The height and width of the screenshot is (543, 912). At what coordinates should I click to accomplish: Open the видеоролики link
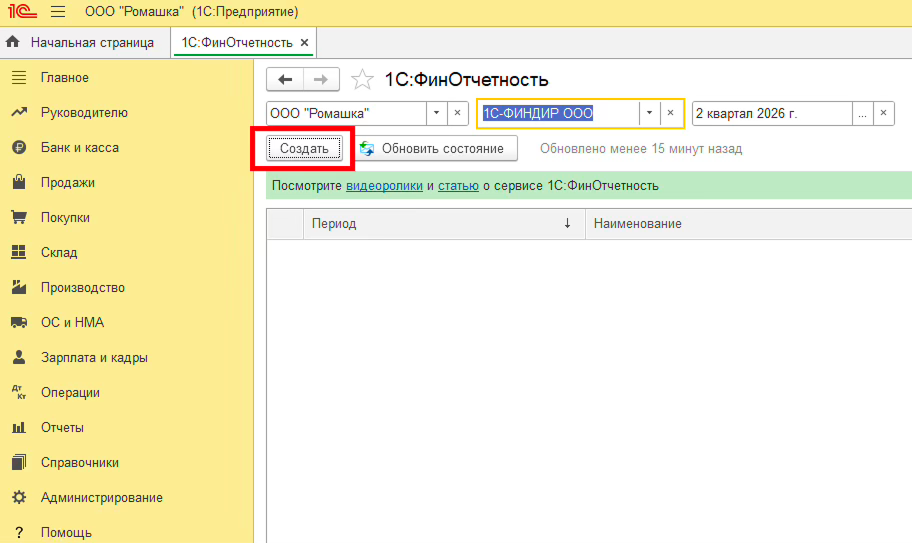(384, 186)
